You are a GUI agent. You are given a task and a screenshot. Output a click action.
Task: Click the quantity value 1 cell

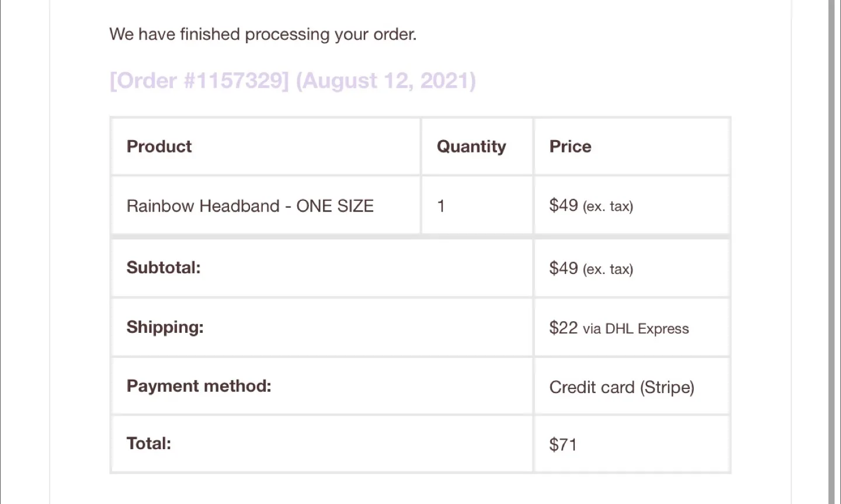tap(441, 206)
